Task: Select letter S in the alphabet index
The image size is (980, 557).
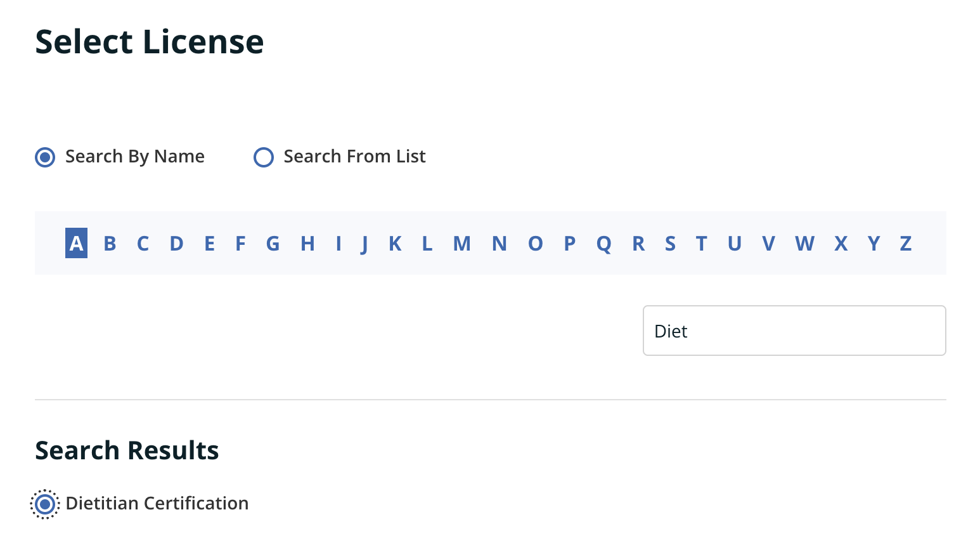Action: 670,244
